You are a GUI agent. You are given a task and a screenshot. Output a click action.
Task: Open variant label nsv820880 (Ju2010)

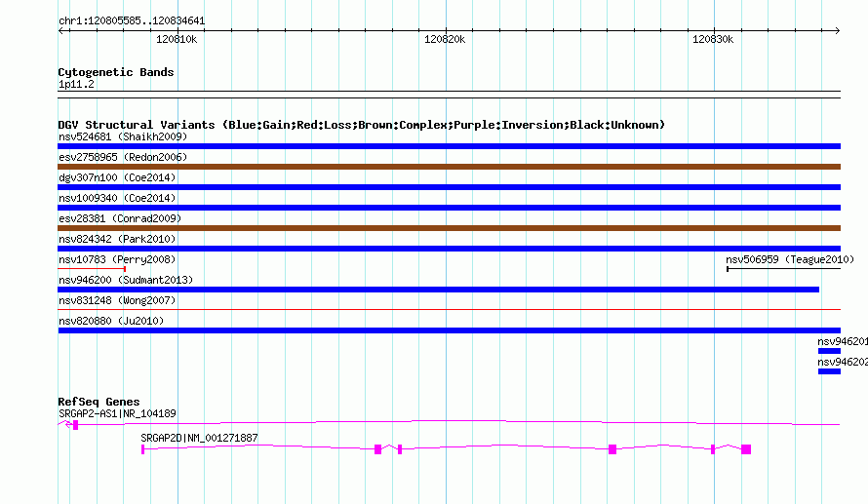[111, 321]
